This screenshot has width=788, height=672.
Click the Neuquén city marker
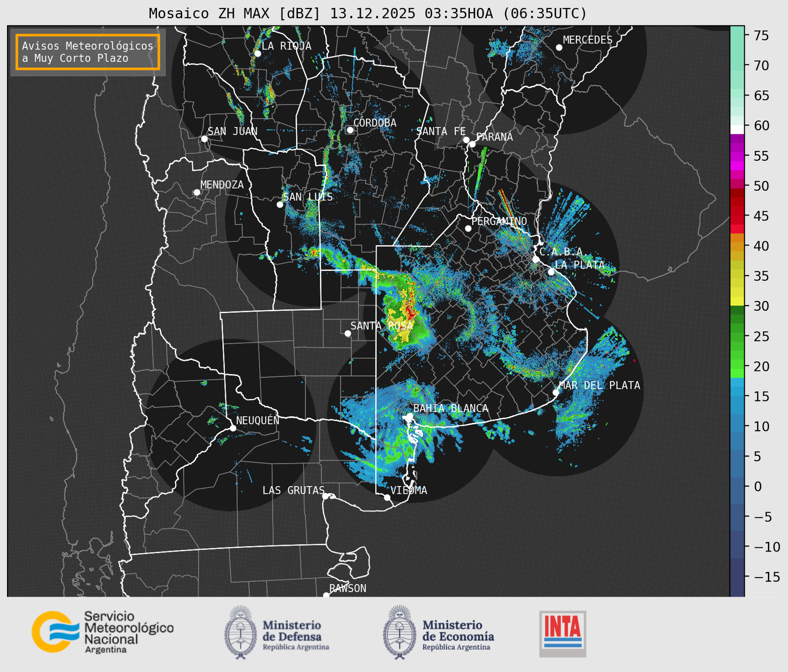[x=233, y=428]
